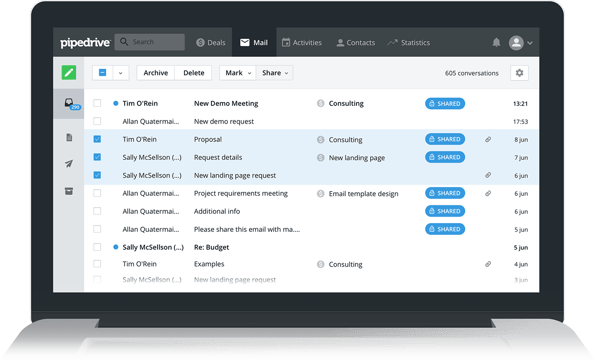Click attachment icon on New landing page request row dated 6 jun

(488, 175)
